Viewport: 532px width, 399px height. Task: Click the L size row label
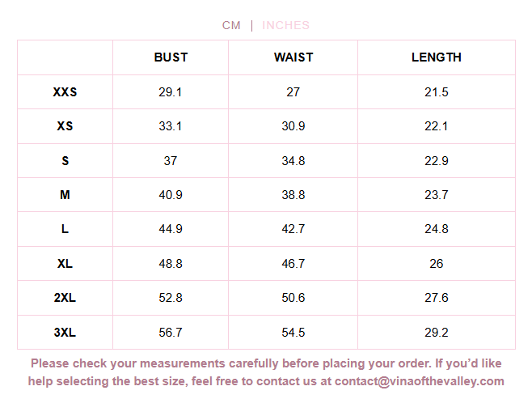65,229
